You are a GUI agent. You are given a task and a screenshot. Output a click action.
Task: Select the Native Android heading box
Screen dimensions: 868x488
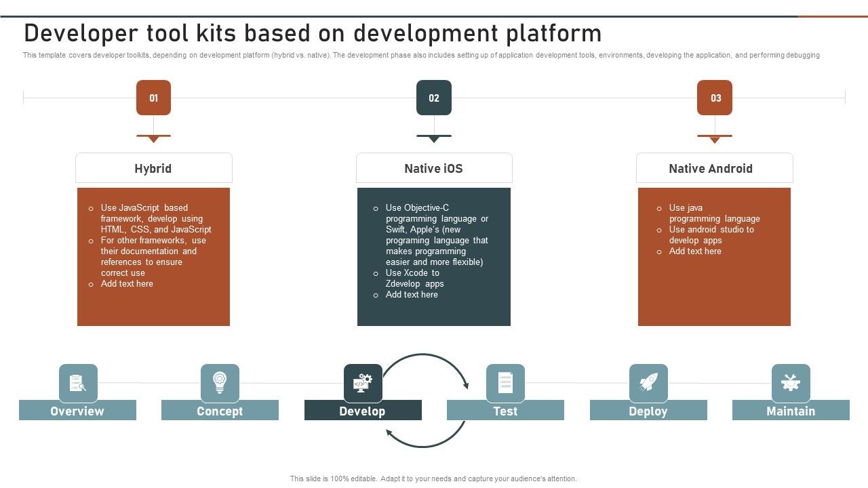(715, 168)
